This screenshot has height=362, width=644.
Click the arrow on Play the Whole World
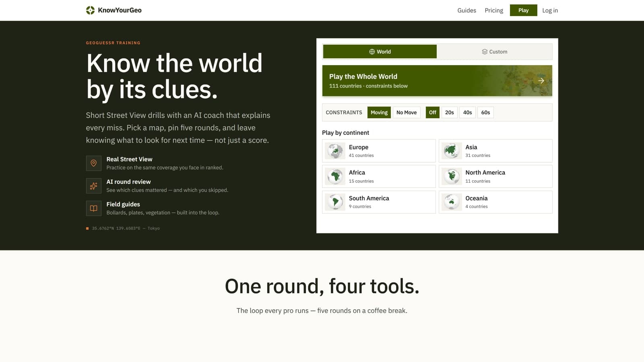pyautogui.click(x=541, y=80)
